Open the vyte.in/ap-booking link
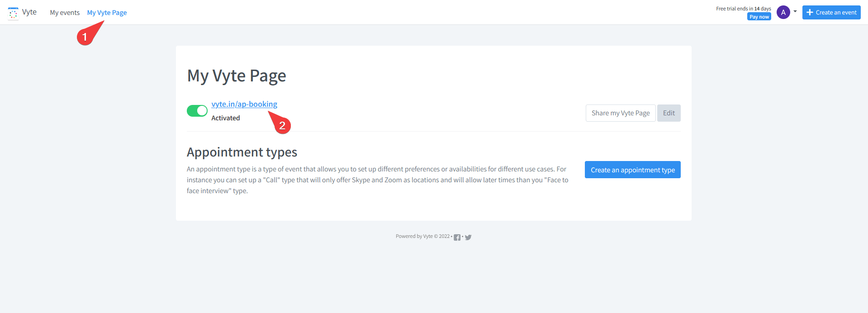Screen dimensions: 868x313 244,104
